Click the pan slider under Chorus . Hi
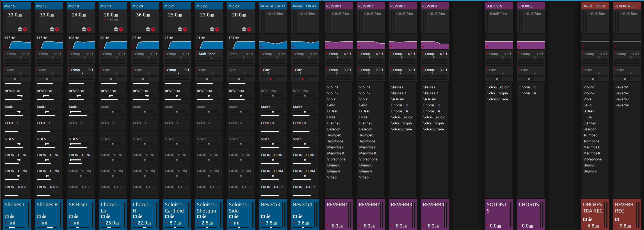The width and height of the screenshot is (644, 230). click(x=145, y=227)
